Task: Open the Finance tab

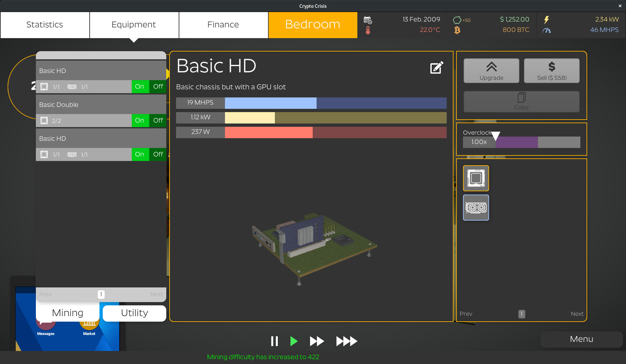Action: [223, 24]
